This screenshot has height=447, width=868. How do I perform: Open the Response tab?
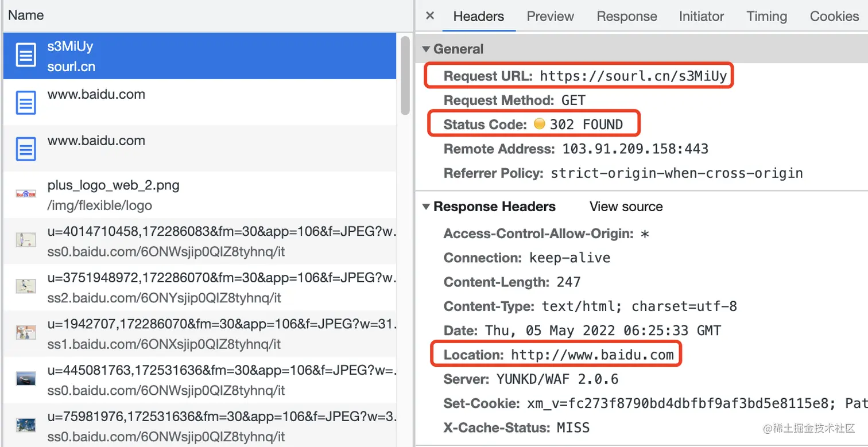pyautogui.click(x=627, y=17)
